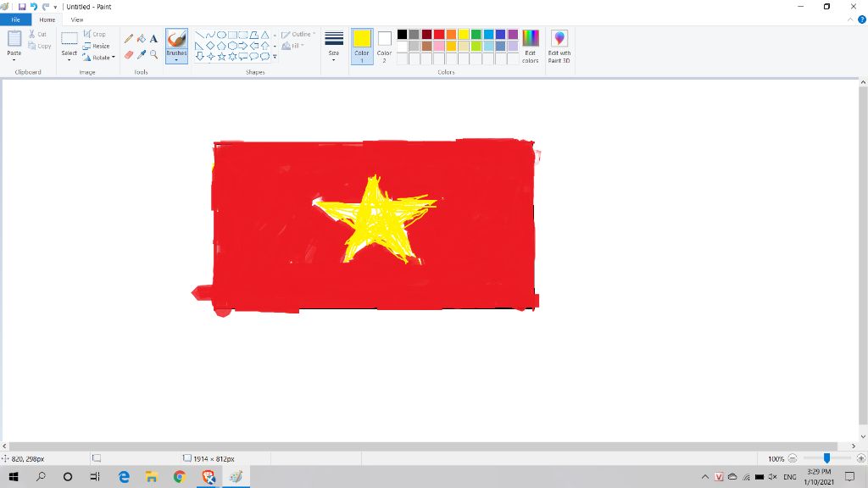The width and height of the screenshot is (868, 488).
Task: Select the Fill with color bucket tool
Action: pyautogui.click(x=142, y=39)
